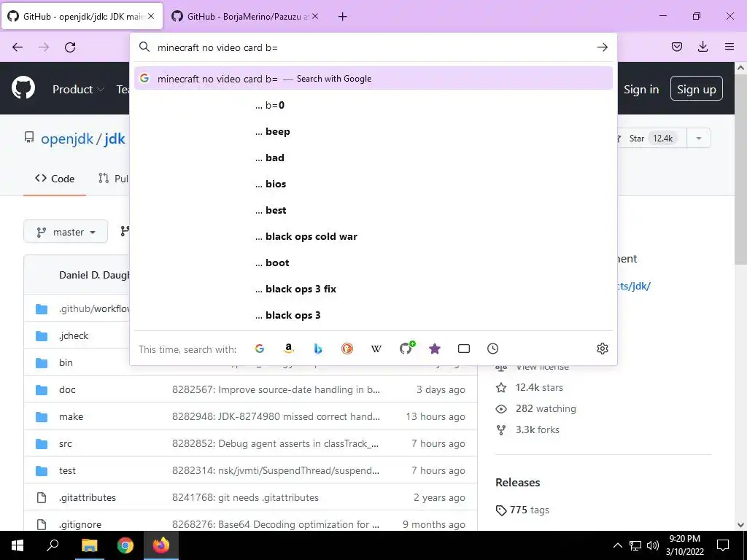The width and height of the screenshot is (747, 560).
Task: Choose the 'b=0' suggestion
Action: coord(373,105)
